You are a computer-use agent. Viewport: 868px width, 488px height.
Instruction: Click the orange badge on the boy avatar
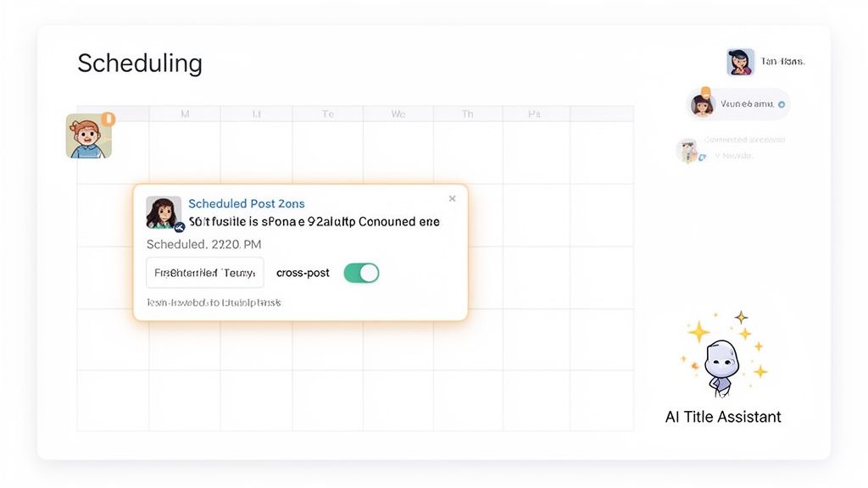point(108,119)
